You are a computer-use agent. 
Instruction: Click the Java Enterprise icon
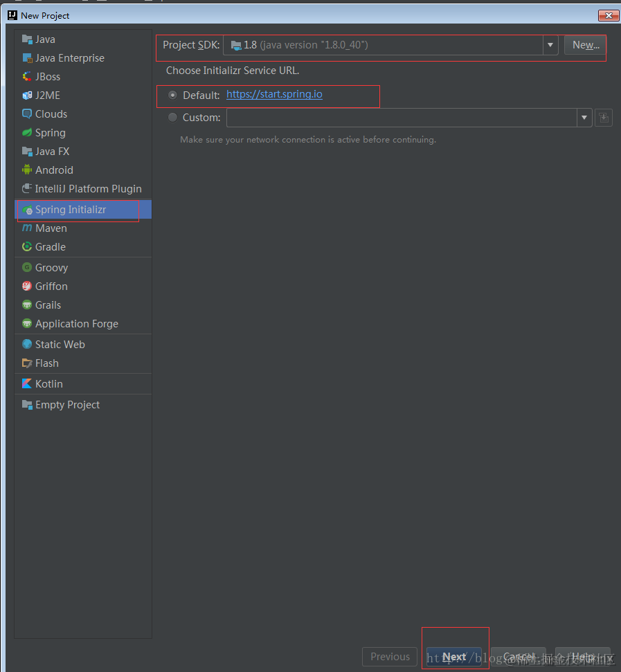27,58
